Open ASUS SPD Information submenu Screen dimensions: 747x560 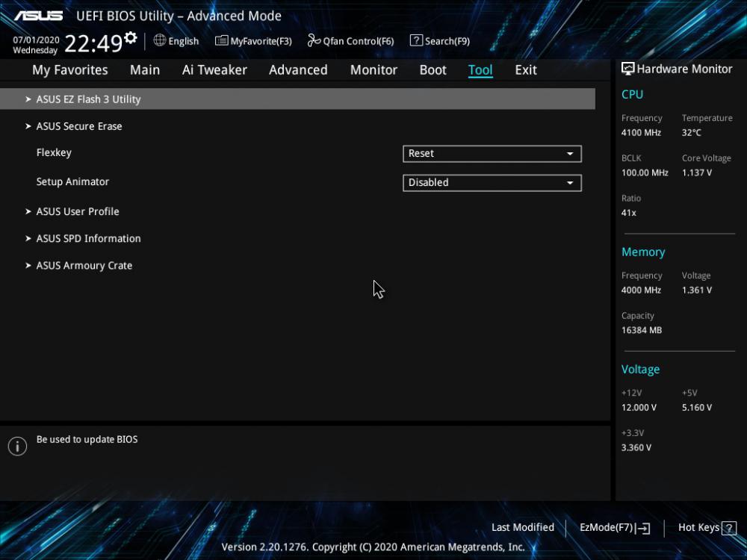click(89, 239)
